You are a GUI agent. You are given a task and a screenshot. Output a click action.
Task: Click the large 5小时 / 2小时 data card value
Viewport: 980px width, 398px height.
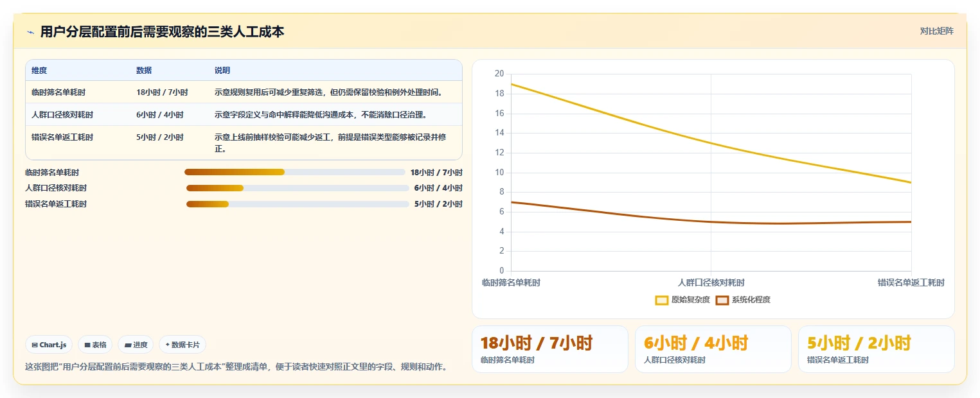(859, 343)
